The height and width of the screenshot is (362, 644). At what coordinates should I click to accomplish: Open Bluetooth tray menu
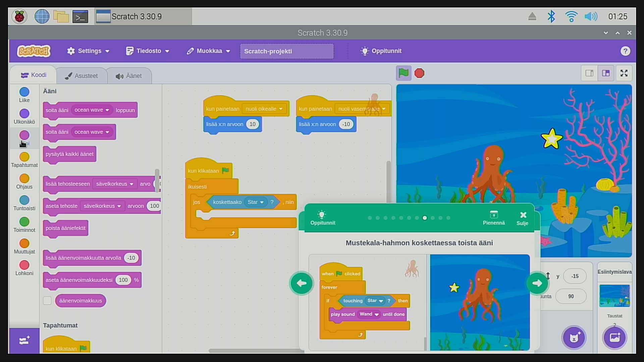click(x=551, y=16)
